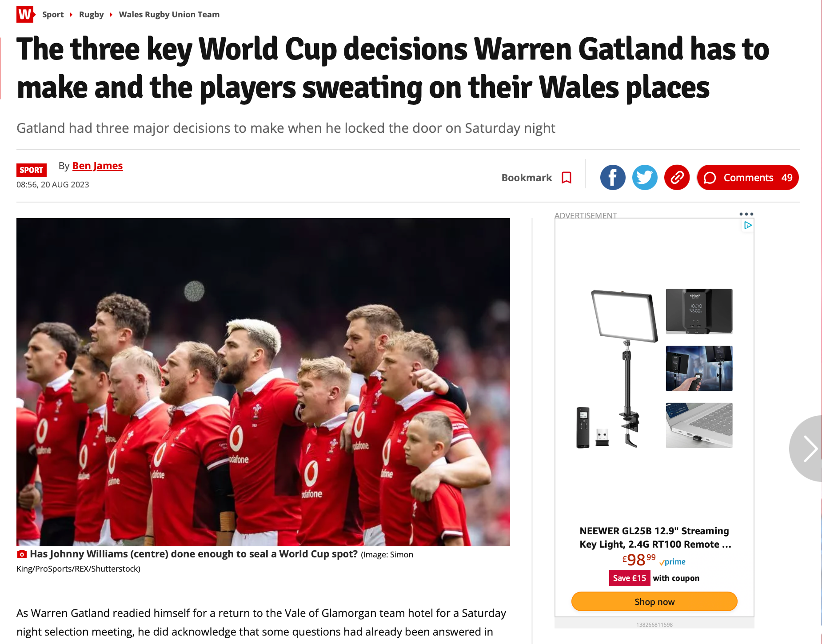Share article via Twitter icon
Viewport: 822px width, 644px height.
pos(645,178)
